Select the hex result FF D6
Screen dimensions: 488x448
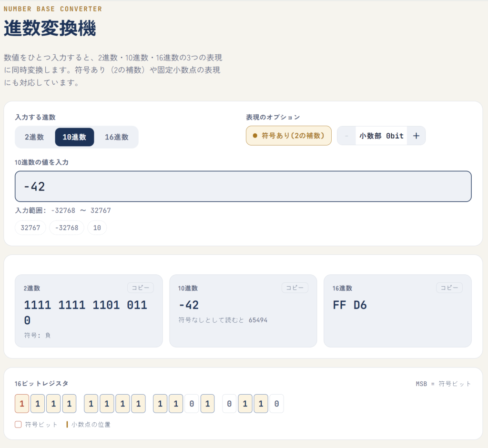[x=349, y=305]
